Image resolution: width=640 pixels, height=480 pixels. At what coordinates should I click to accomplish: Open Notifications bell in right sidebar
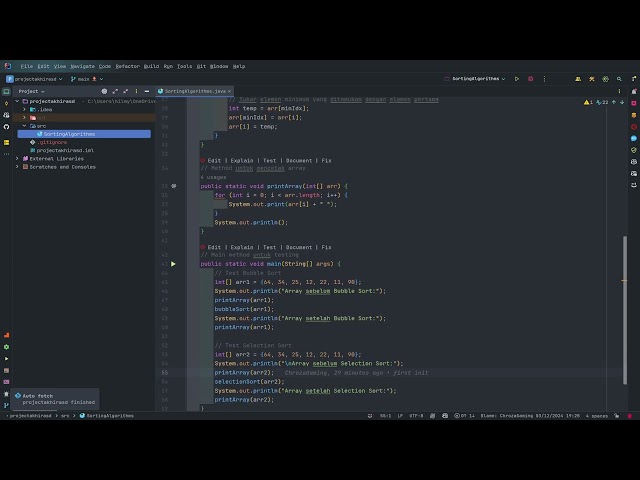tap(634, 91)
